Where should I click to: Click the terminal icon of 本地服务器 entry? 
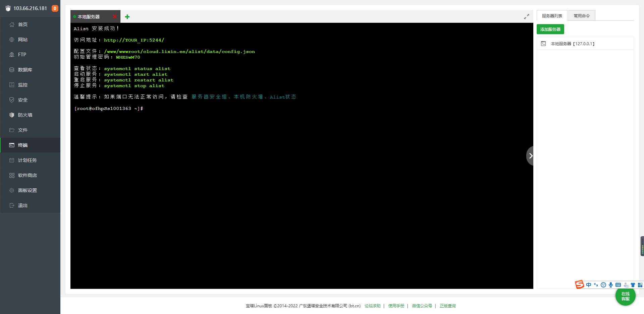(x=543, y=44)
